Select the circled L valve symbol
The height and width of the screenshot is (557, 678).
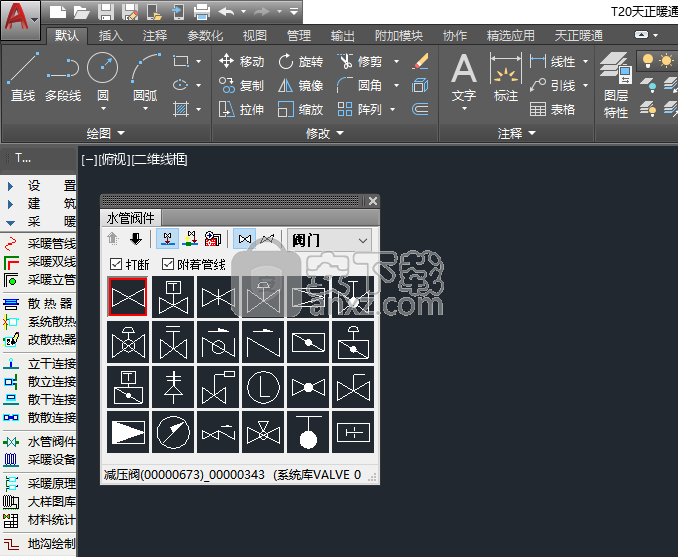(x=265, y=386)
